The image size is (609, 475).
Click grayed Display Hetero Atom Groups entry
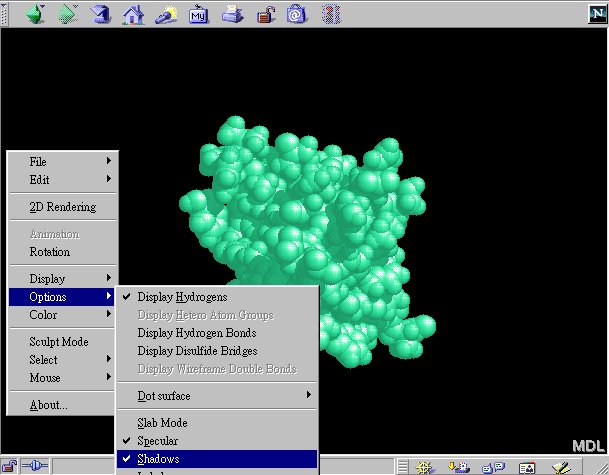coord(218,315)
